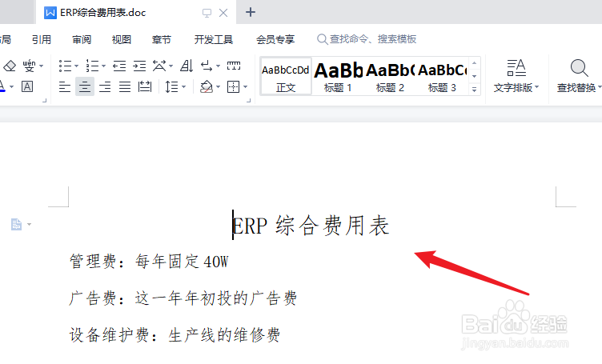
Task: Switch to the 章节 tab
Action: click(x=161, y=39)
